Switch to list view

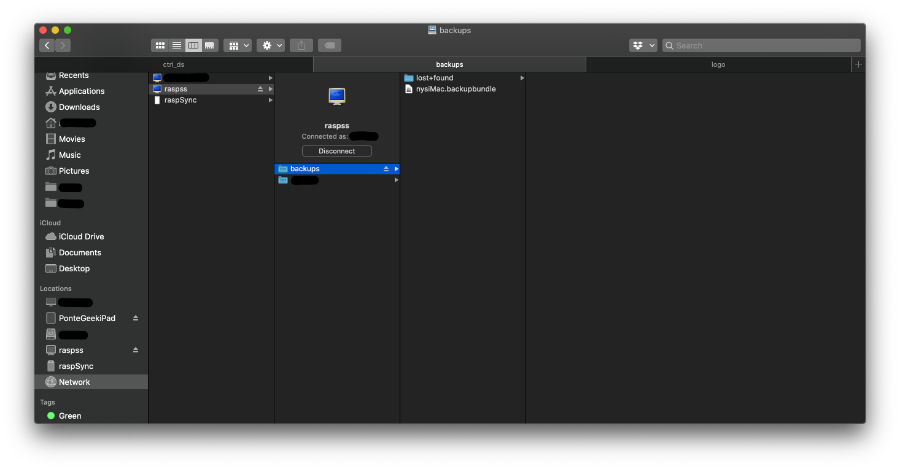click(x=177, y=45)
